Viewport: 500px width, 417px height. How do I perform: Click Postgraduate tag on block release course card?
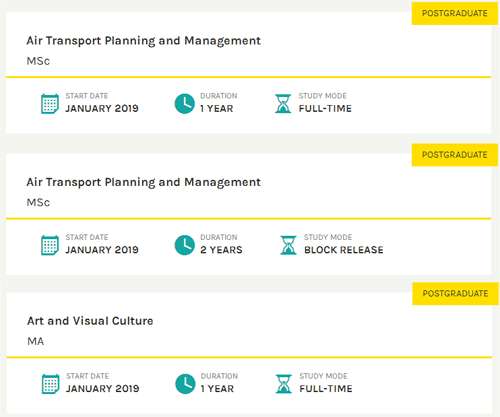pyautogui.click(x=455, y=155)
